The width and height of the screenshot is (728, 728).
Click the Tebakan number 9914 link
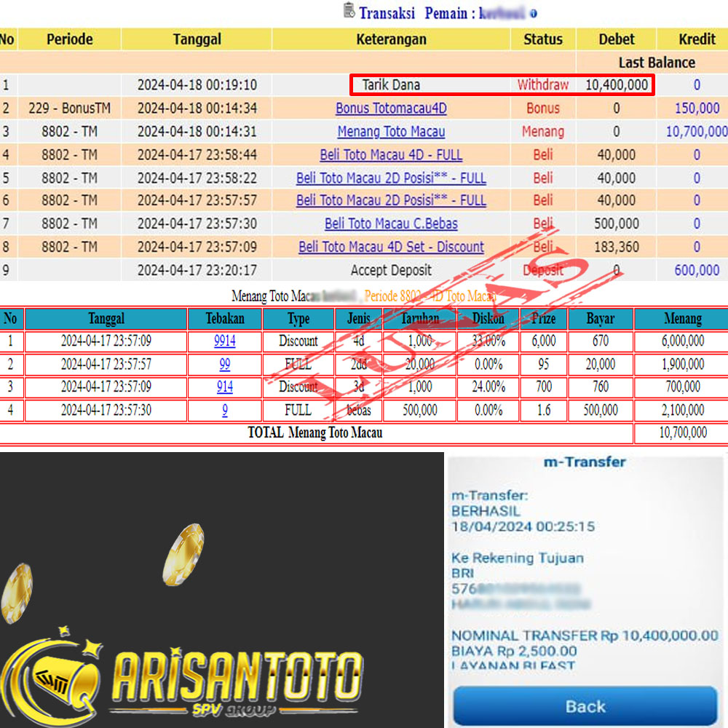225,341
